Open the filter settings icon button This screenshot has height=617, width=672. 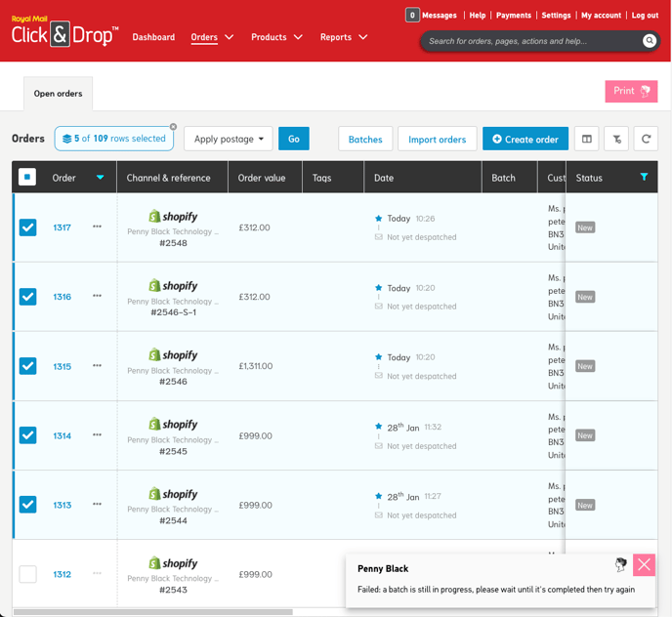tap(616, 140)
